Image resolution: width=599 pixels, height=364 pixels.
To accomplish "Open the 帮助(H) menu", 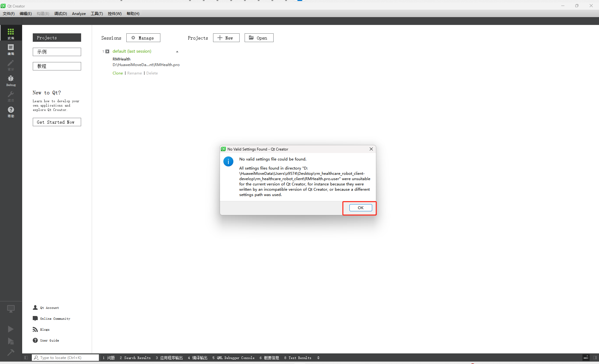I will (133, 13).
